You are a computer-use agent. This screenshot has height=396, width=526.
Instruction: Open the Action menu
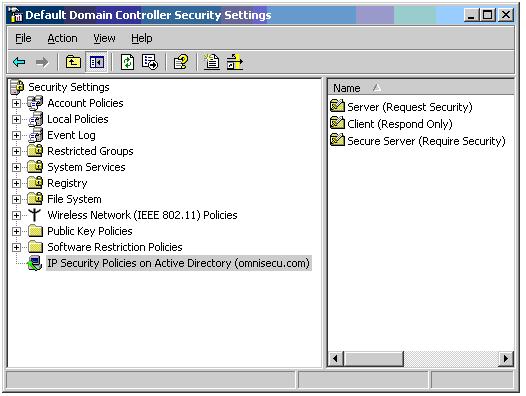pyautogui.click(x=62, y=38)
